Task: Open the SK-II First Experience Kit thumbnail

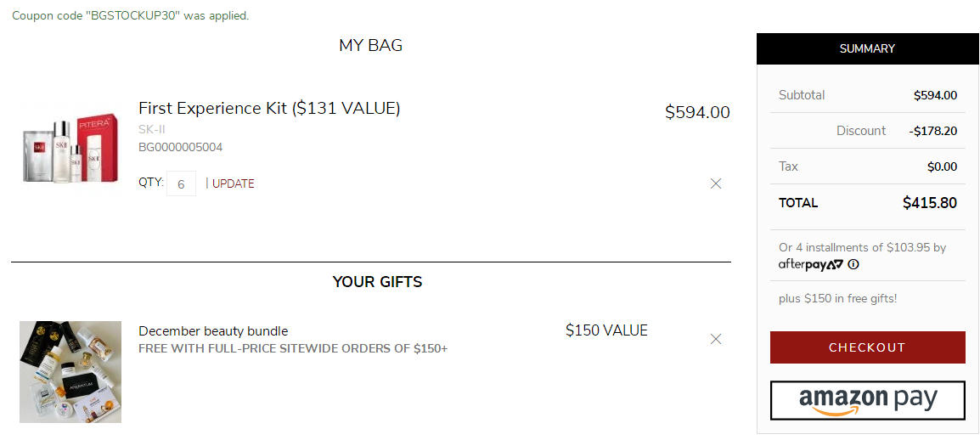Action: pos(70,149)
